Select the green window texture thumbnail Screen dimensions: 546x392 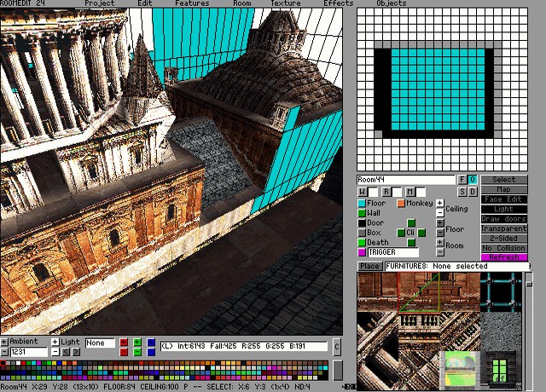[499, 367]
